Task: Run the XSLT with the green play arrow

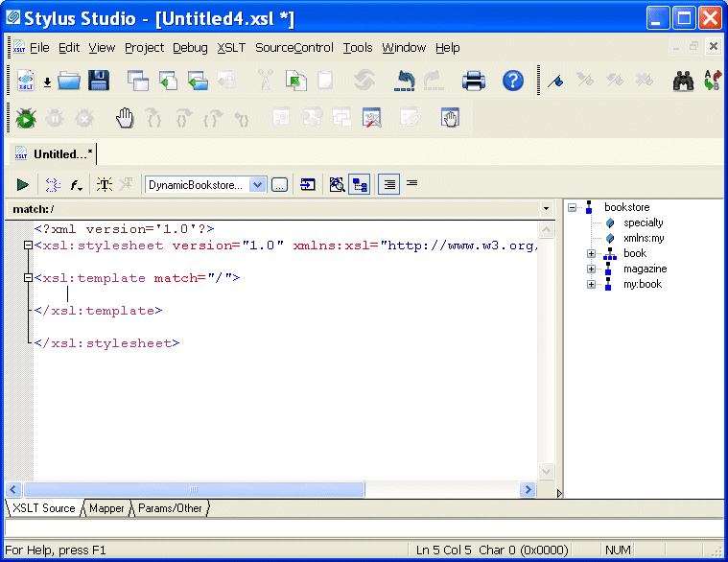Action: (x=22, y=184)
